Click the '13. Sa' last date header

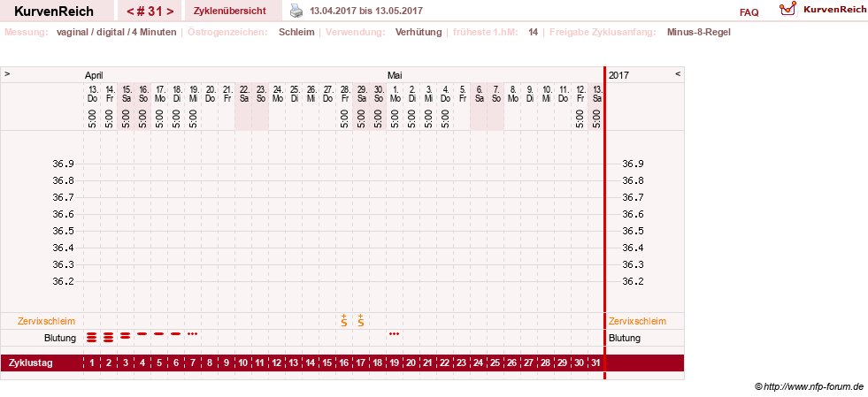coord(596,94)
